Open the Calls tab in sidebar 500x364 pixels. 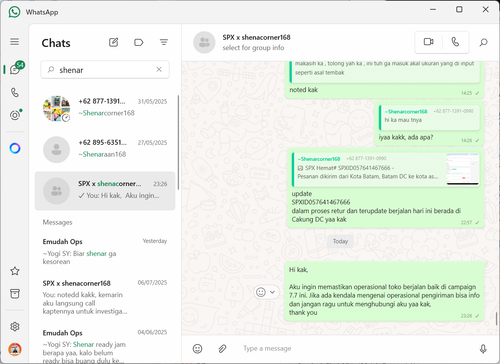15,92
